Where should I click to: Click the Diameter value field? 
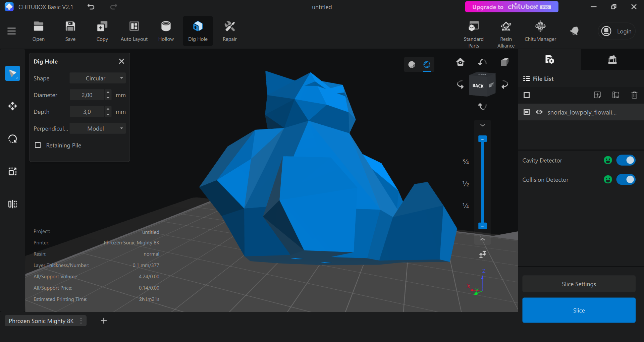[x=87, y=95]
